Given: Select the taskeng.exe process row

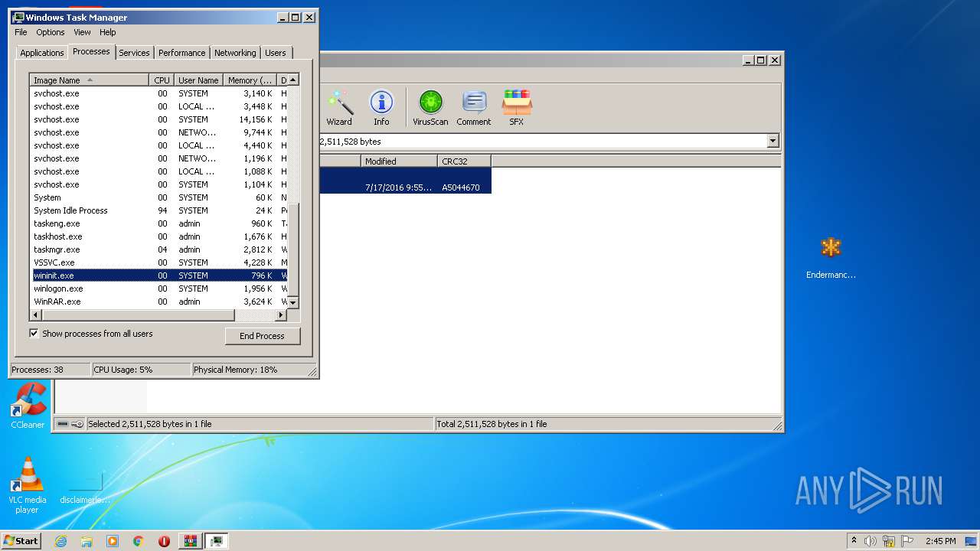Looking at the screenshot, I should [x=158, y=223].
